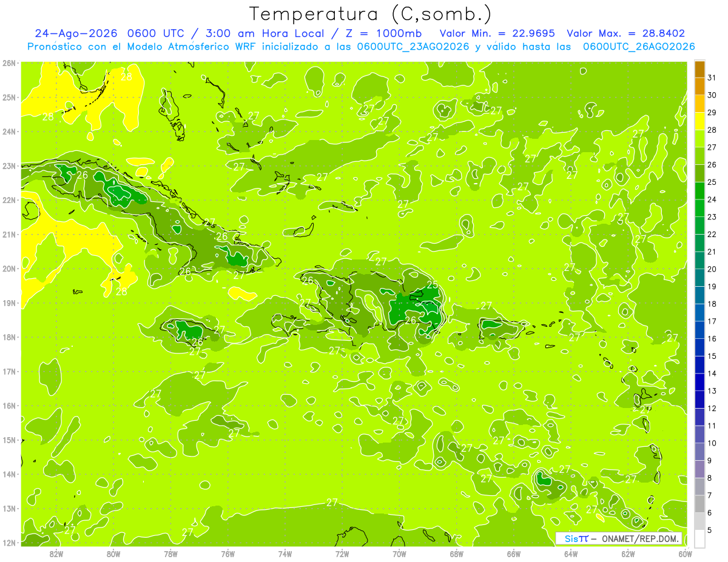This screenshot has height=562, width=728.
Task: Click the '22N' latitude axis label
Action: click(x=8, y=200)
